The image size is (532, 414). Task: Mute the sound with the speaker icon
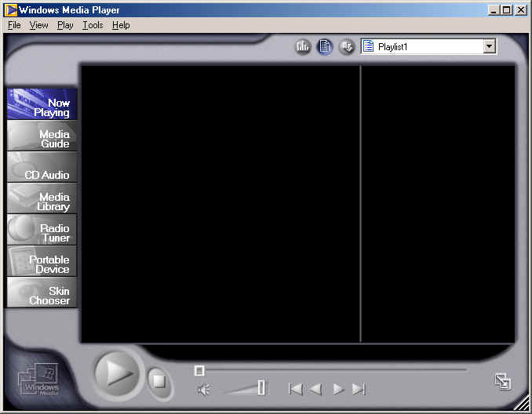tap(203, 389)
